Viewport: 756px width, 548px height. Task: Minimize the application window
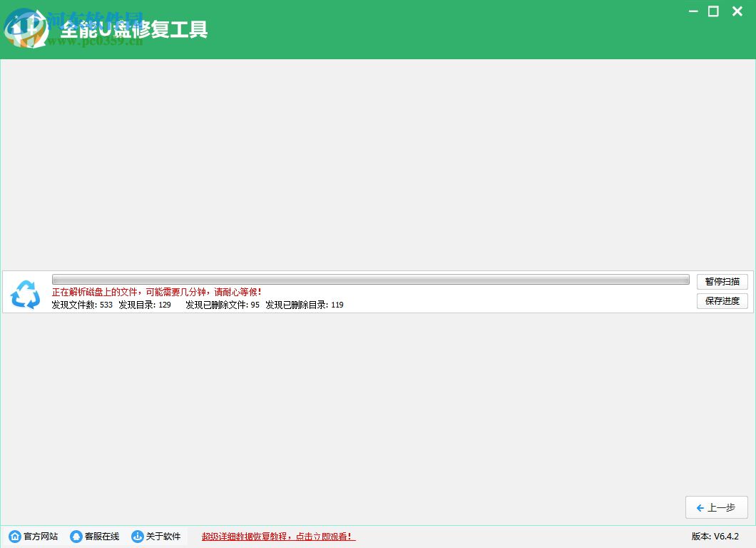click(x=693, y=11)
